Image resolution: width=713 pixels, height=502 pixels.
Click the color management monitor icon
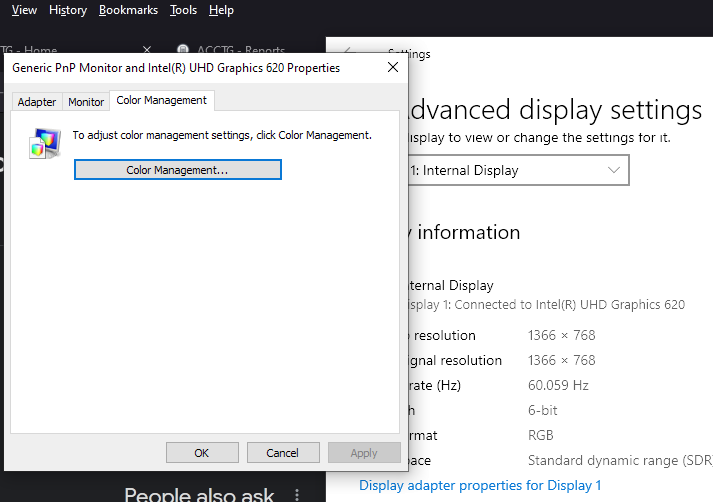pos(44,143)
